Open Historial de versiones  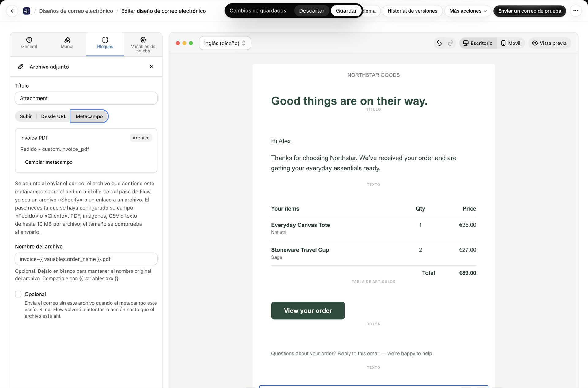click(x=412, y=11)
